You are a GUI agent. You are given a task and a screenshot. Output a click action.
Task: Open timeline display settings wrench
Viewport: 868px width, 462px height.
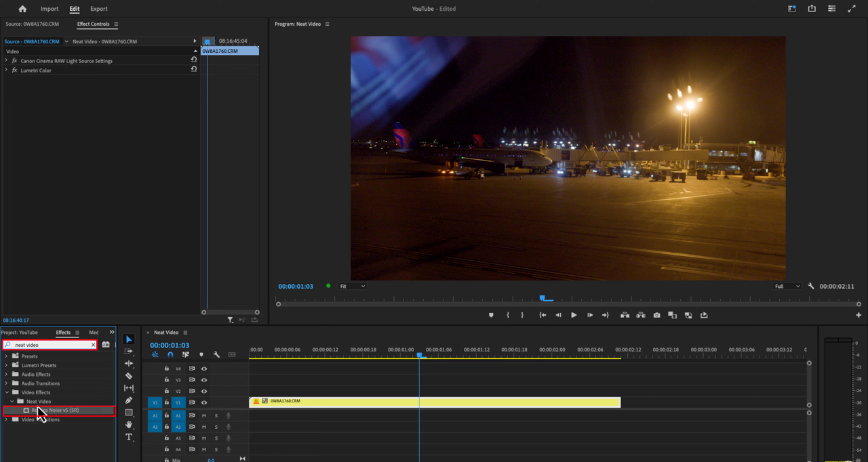(216, 354)
